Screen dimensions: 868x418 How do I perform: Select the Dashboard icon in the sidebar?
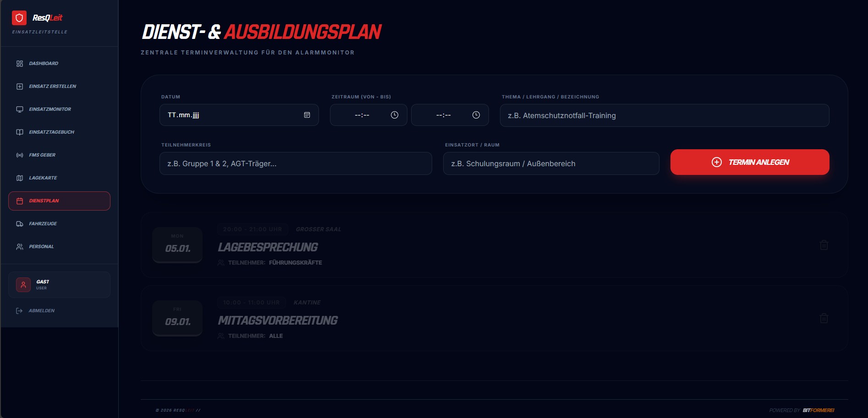point(19,63)
